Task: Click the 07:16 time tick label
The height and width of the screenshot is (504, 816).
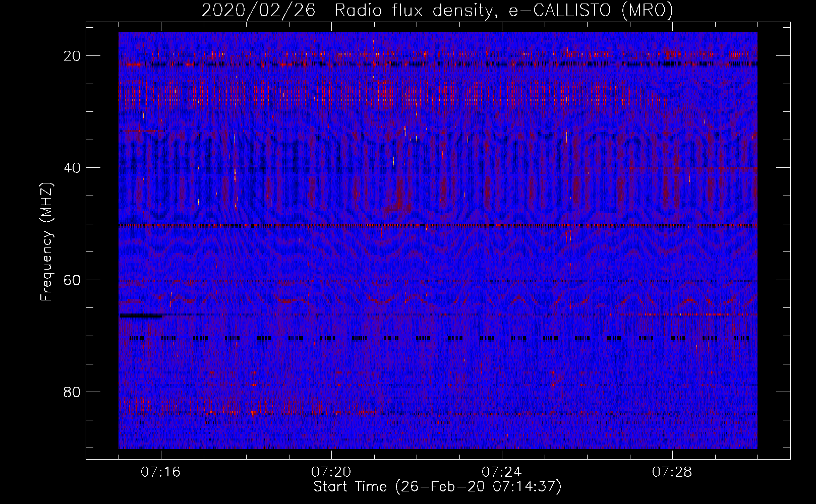Action: click(x=160, y=472)
